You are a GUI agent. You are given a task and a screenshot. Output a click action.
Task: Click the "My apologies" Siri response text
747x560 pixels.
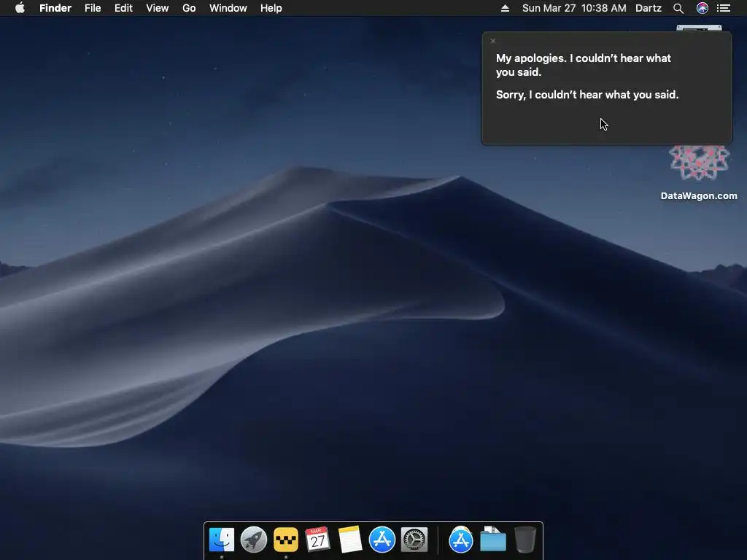(x=583, y=65)
